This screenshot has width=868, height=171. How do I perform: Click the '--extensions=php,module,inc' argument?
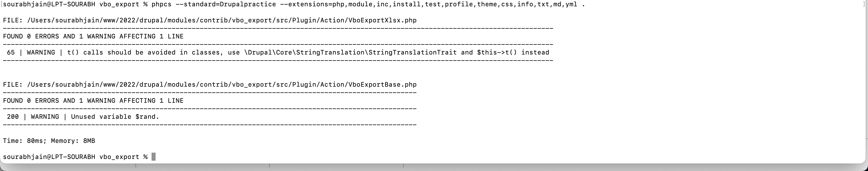pyautogui.click(x=334, y=4)
